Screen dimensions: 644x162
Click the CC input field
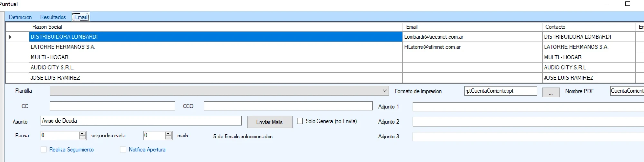click(112, 106)
